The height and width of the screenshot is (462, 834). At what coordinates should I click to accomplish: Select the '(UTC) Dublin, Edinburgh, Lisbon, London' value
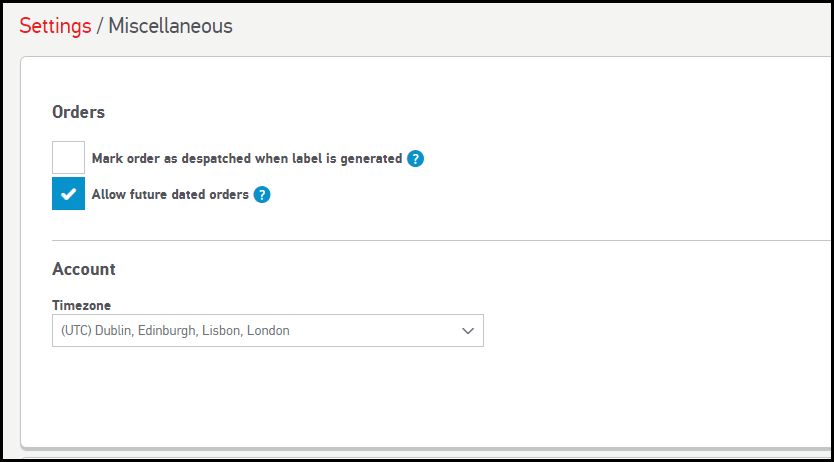click(175, 331)
